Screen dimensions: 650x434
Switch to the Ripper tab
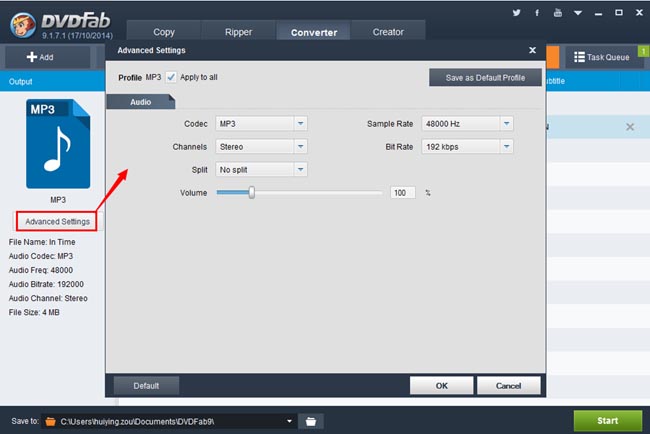click(x=238, y=32)
